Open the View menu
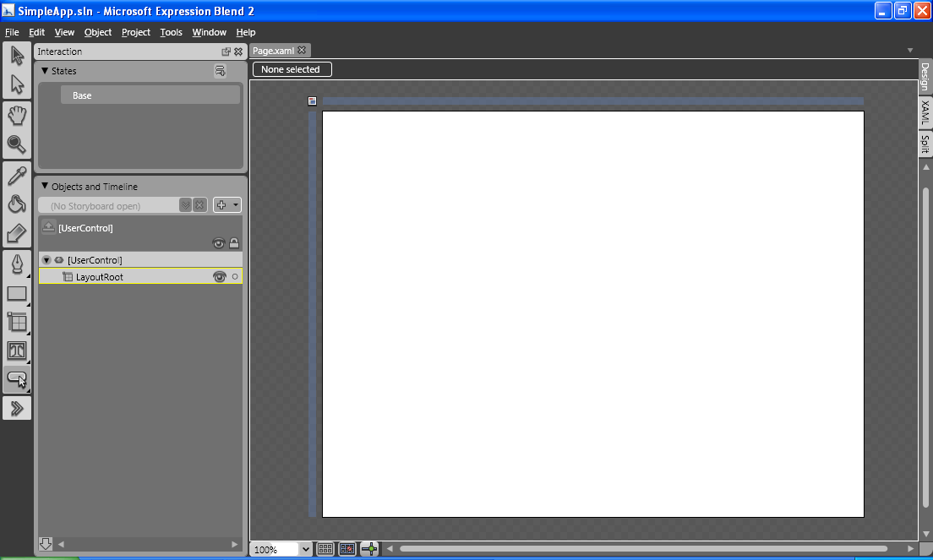 coord(64,32)
